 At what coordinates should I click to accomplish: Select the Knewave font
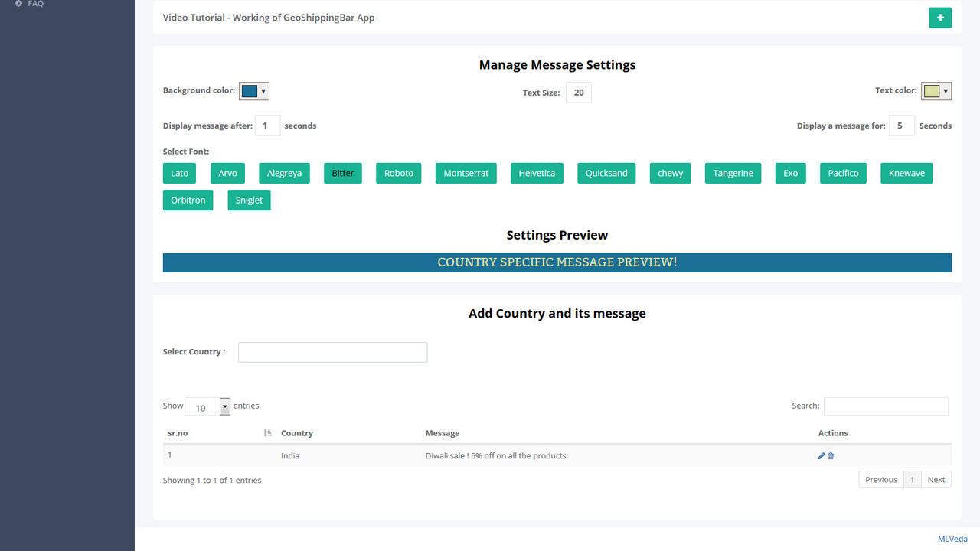click(x=906, y=173)
